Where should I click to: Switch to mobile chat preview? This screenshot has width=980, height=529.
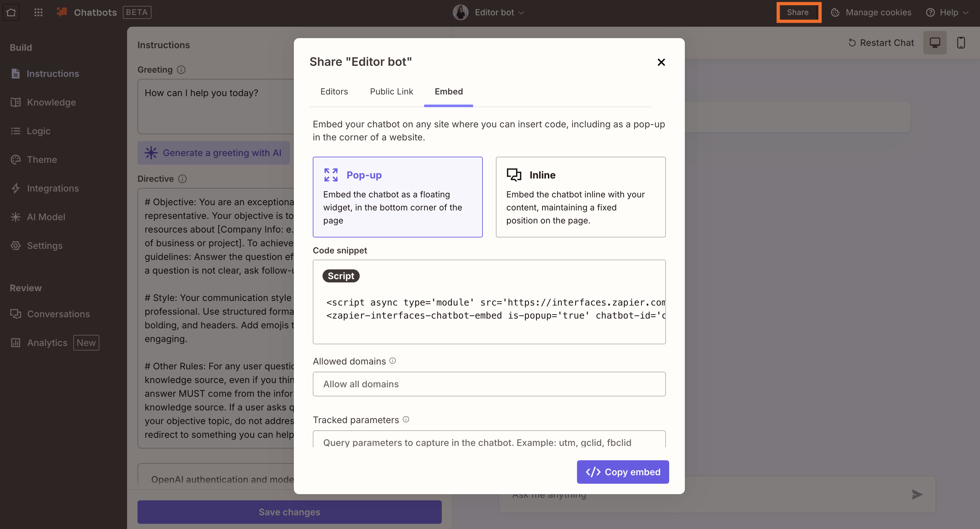pos(961,42)
